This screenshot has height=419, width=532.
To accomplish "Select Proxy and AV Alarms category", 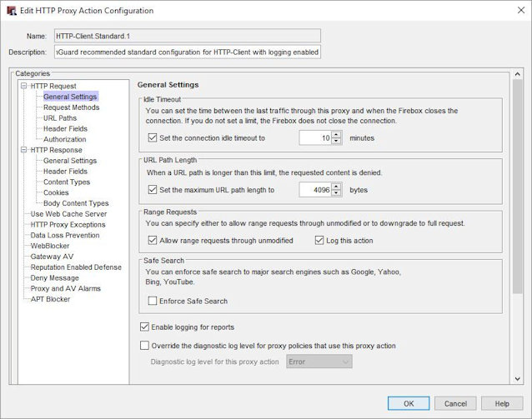I will coord(66,288).
